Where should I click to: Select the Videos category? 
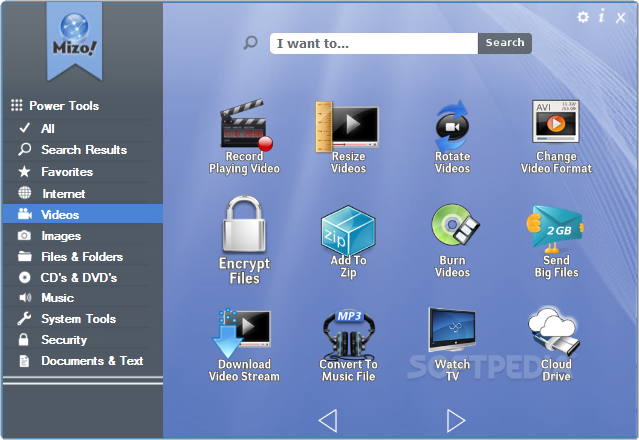click(x=83, y=214)
